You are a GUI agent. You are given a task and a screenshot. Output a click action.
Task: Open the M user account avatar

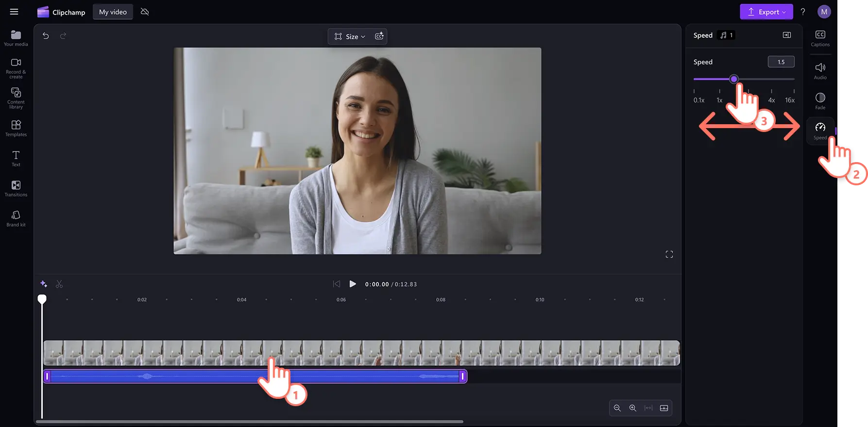(824, 12)
